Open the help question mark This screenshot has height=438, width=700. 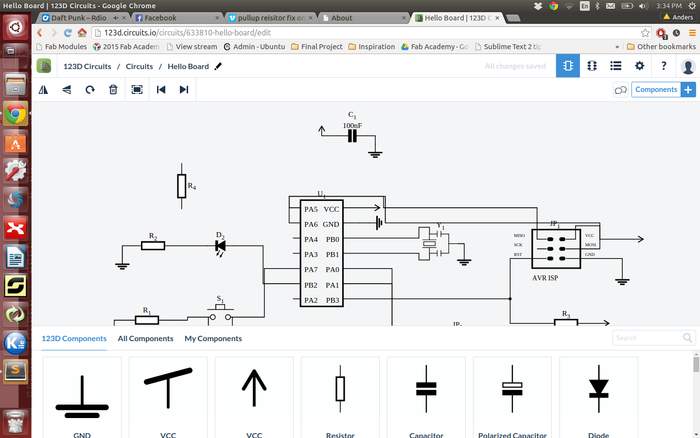(664, 66)
